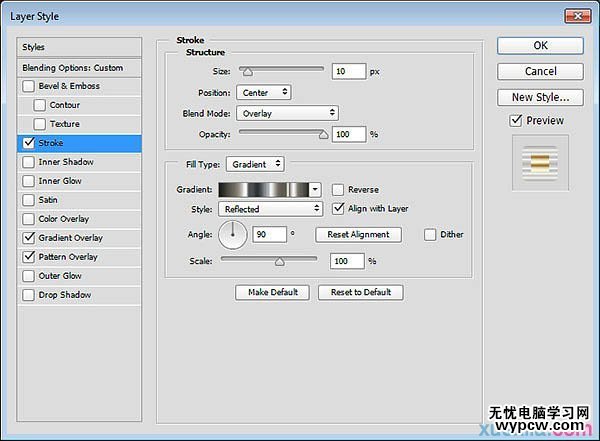Tick the Inner Glow checkbox
This screenshot has height=441, width=600.
pyautogui.click(x=28, y=181)
